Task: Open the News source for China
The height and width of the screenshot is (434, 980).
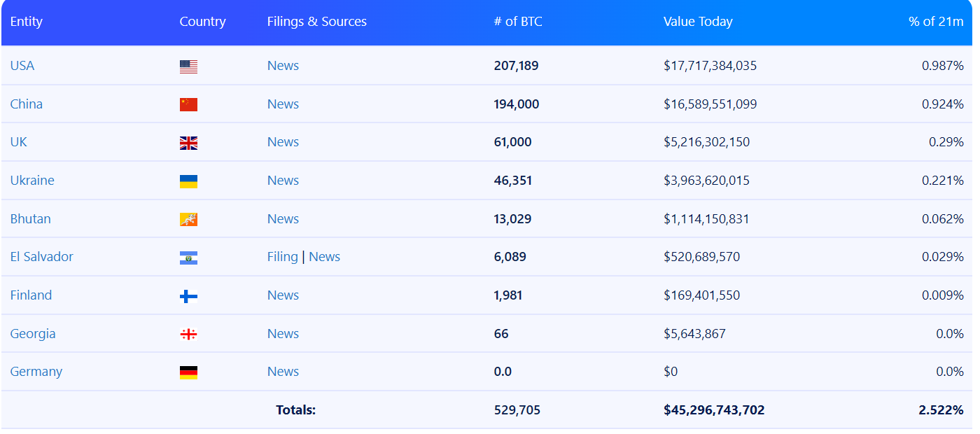Action: coord(283,104)
